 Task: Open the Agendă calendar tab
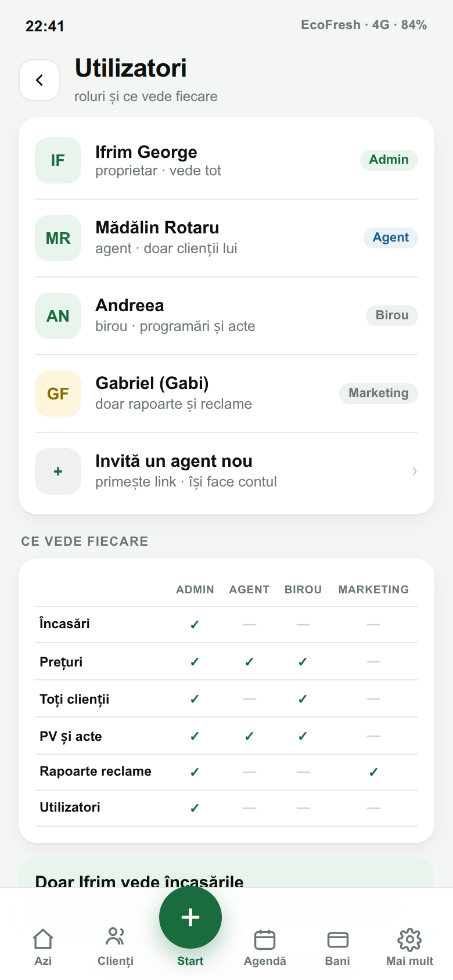[x=265, y=947]
